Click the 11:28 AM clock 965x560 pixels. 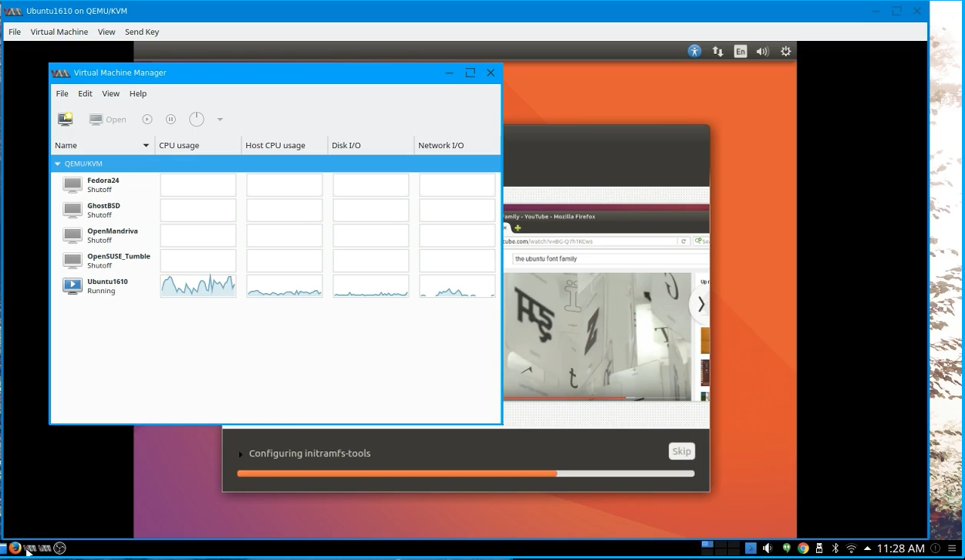point(901,548)
